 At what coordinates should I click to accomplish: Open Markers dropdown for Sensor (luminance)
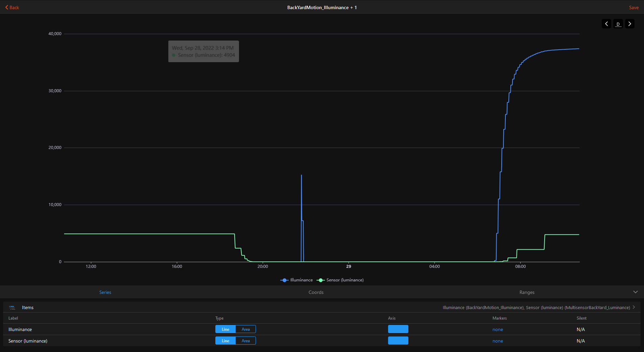(498, 341)
